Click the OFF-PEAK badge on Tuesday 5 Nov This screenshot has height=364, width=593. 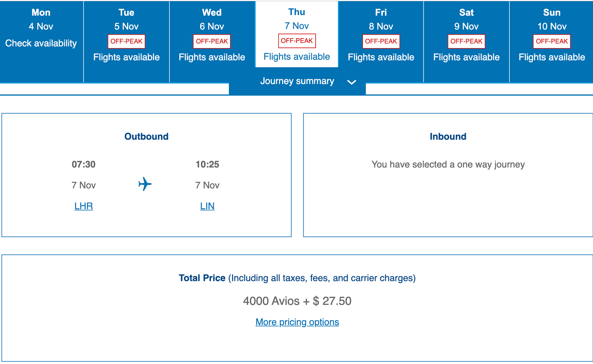click(x=126, y=41)
